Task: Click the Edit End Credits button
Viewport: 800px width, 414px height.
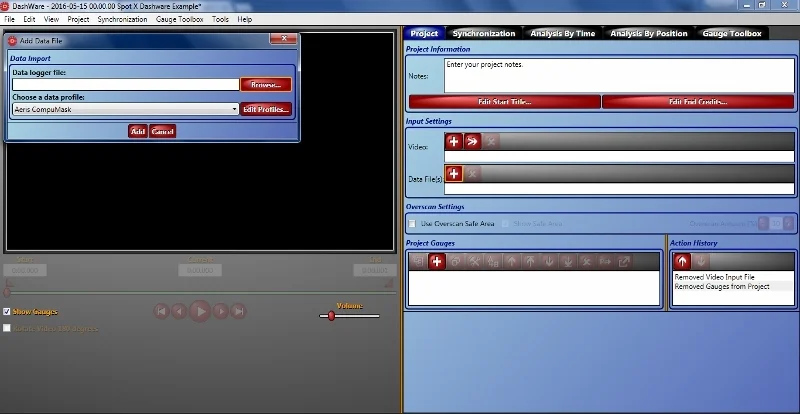Action: 698,102
